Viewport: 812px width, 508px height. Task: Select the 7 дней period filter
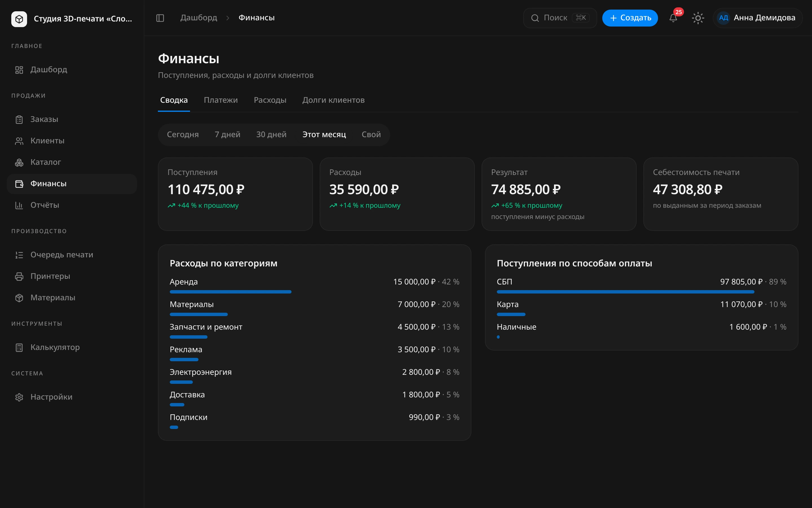(x=228, y=135)
